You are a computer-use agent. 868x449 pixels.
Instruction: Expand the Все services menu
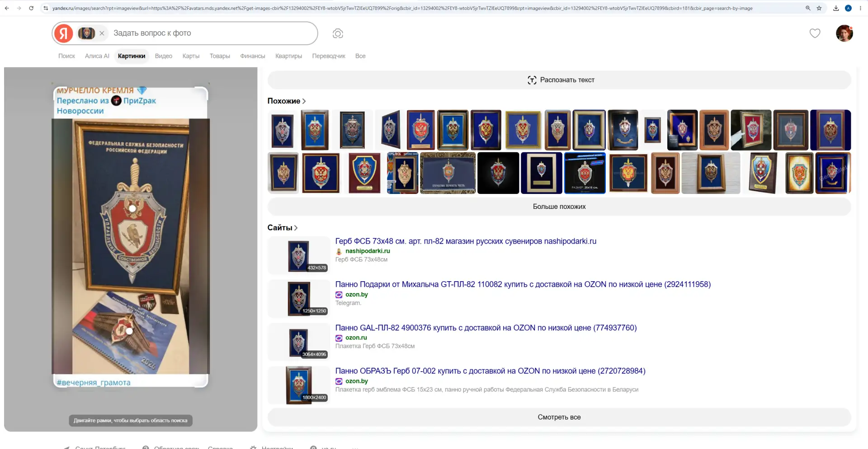pyautogui.click(x=360, y=56)
